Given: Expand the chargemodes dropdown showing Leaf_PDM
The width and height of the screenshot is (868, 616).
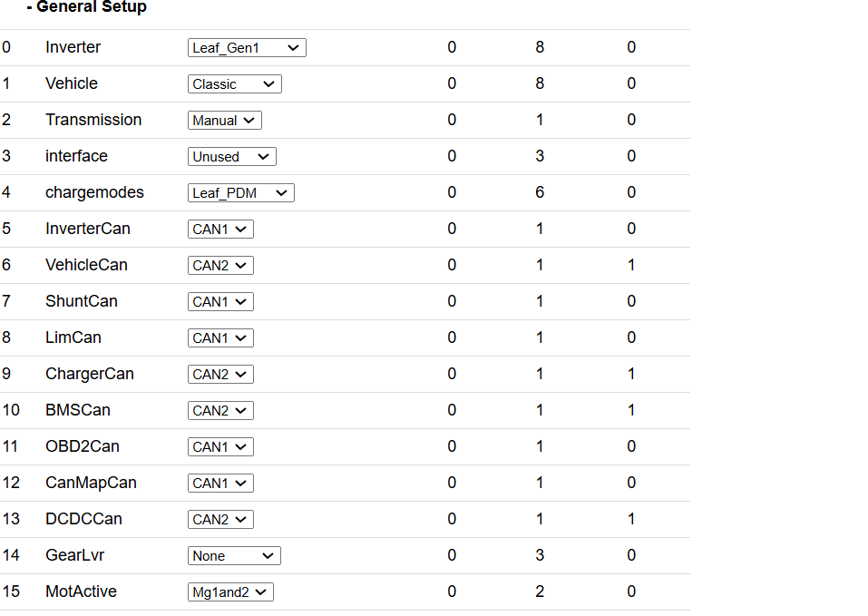Looking at the screenshot, I should [241, 193].
